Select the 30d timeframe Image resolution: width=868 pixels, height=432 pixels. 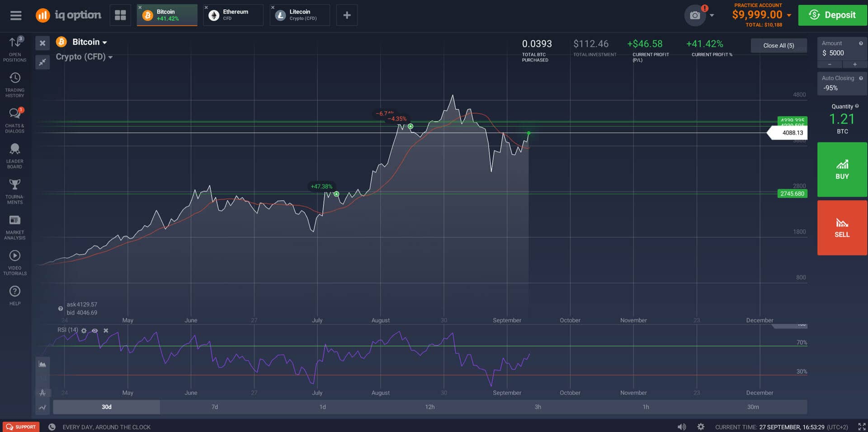click(107, 407)
